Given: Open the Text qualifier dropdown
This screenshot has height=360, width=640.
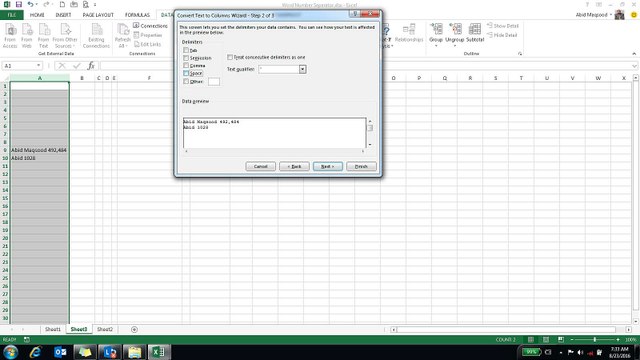Looking at the screenshot, I should click(302, 69).
